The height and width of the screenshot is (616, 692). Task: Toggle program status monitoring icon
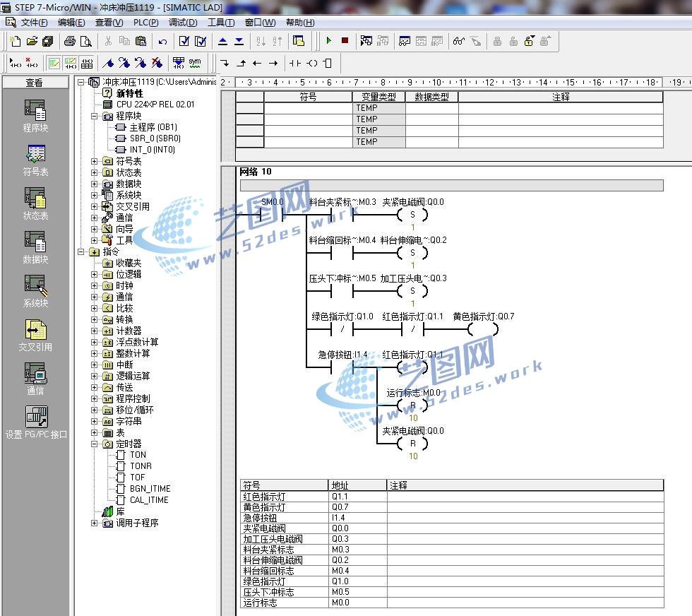[366, 41]
